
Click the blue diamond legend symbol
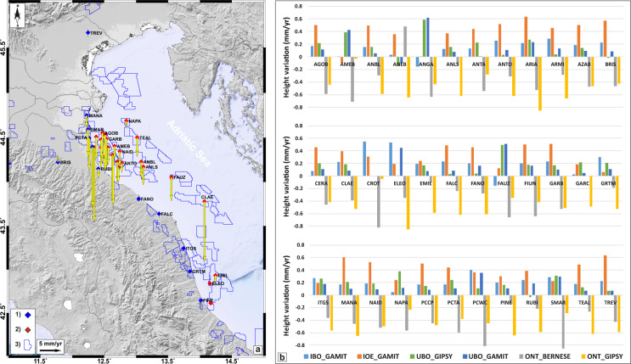click(x=27, y=315)
